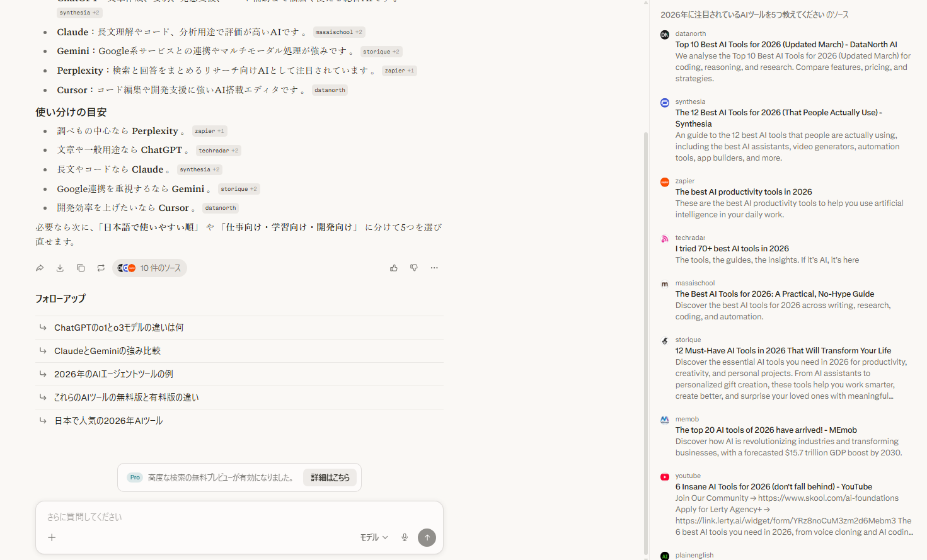This screenshot has height=560, width=927.
Task: Open zapier +1 citation on 調べもの中心 bullet
Action: [x=209, y=131]
